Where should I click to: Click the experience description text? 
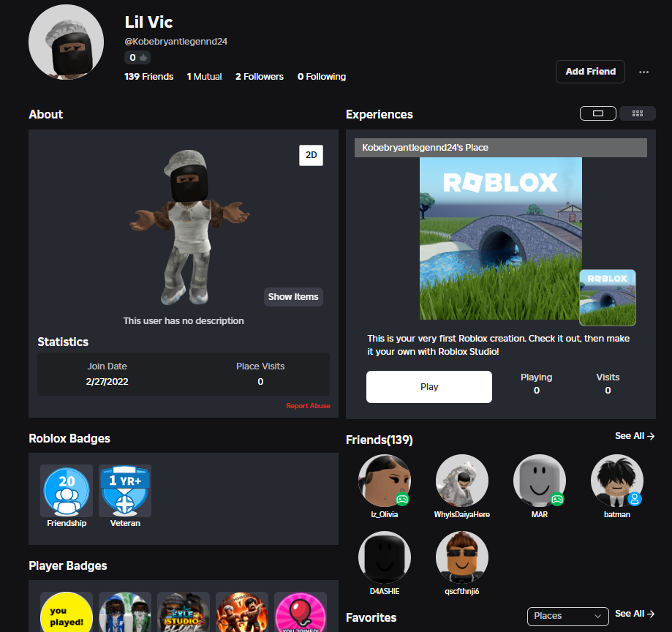click(499, 345)
